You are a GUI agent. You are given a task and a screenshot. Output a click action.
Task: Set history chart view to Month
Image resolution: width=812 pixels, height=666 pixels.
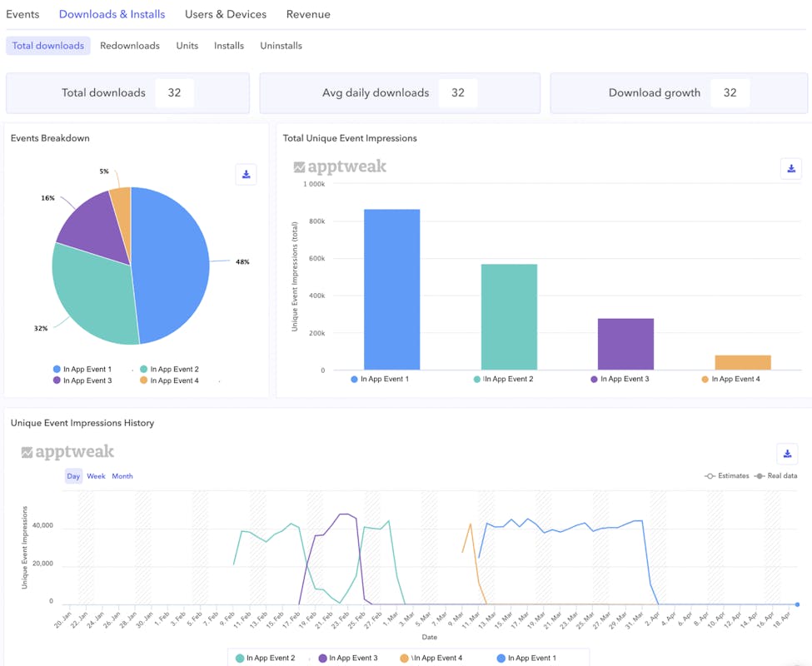pos(122,476)
